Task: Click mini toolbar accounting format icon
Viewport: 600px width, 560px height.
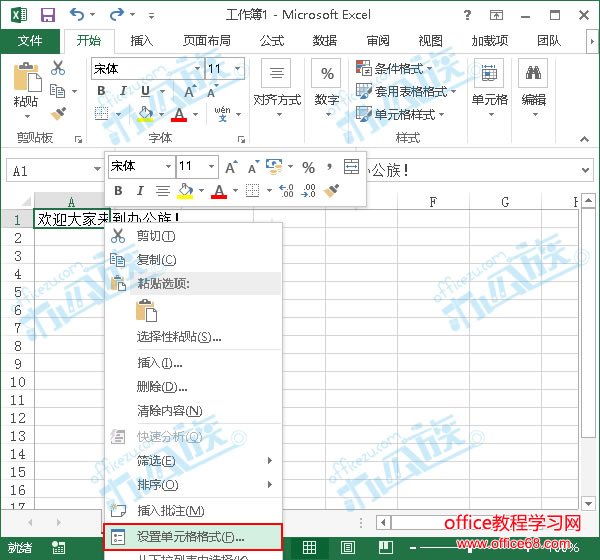Action: tap(274, 167)
